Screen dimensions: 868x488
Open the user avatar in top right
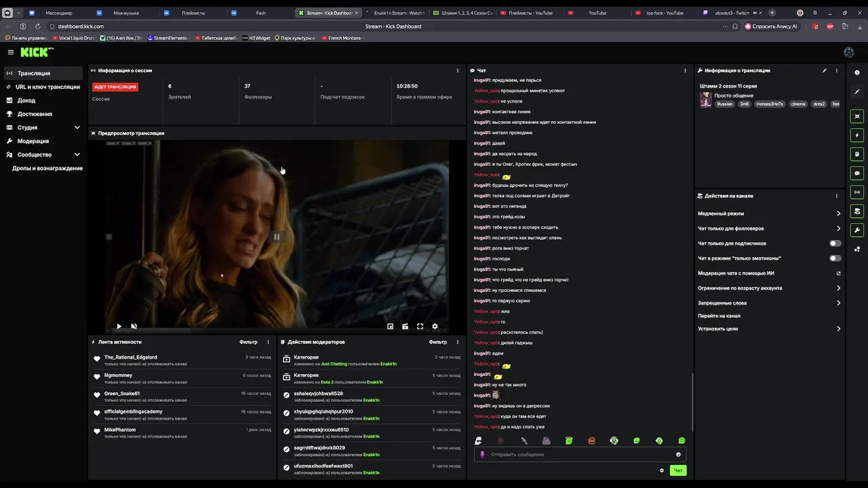coord(849,52)
